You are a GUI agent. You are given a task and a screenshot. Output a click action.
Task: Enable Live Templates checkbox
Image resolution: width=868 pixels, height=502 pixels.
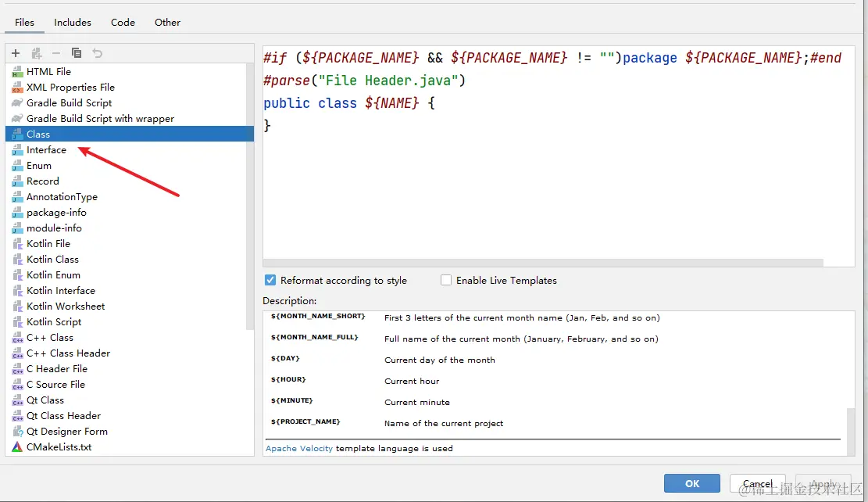[445, 281]
